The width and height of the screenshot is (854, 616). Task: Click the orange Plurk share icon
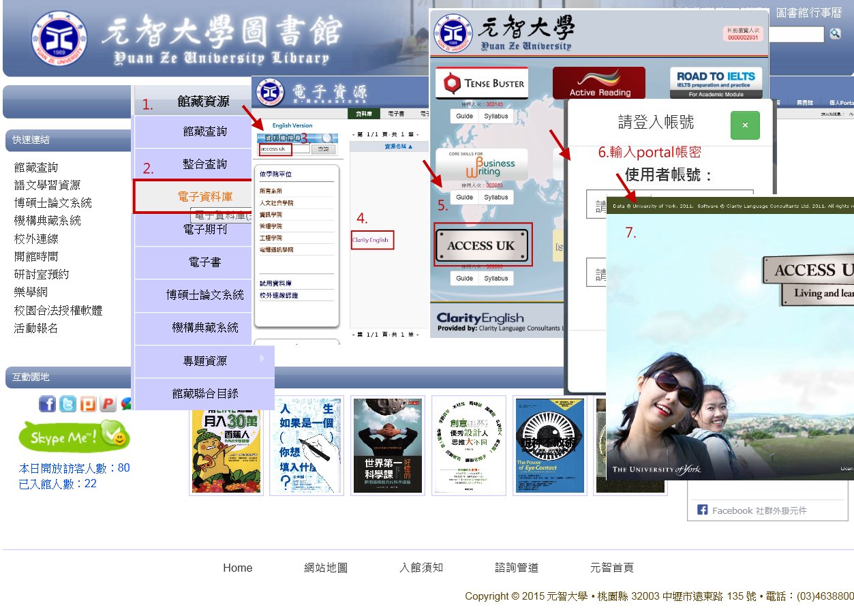(x=88, y=403)
